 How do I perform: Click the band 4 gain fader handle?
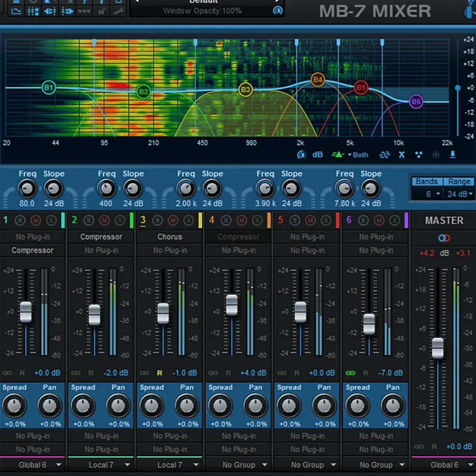[x=232, y=305]
